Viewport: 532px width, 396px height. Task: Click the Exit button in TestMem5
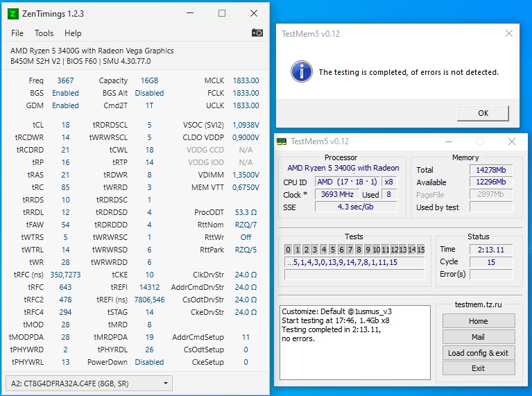(479, 368)
